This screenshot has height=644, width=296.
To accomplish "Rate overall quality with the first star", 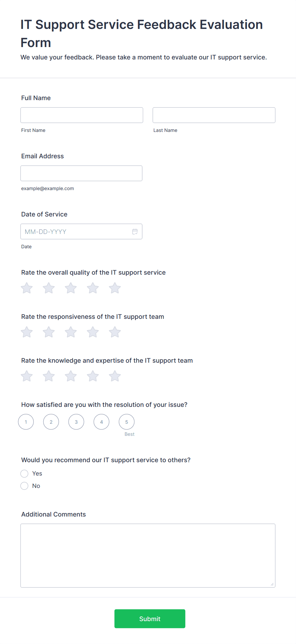I will click(x=27, y=288).
